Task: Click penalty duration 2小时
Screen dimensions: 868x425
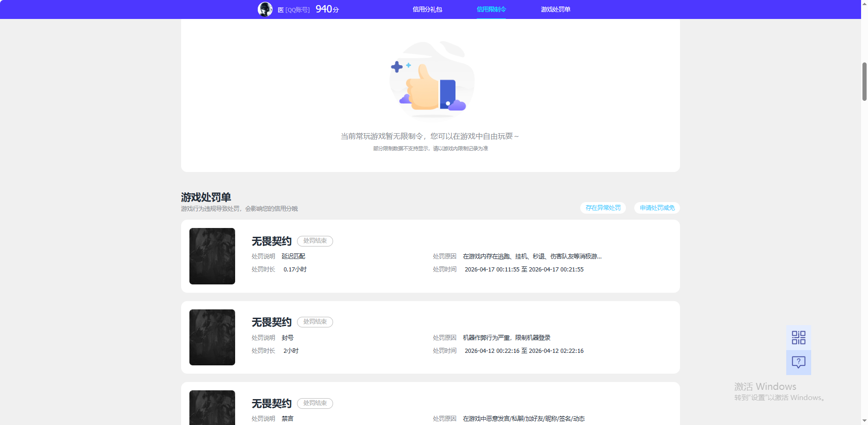Action: point(291,351)
